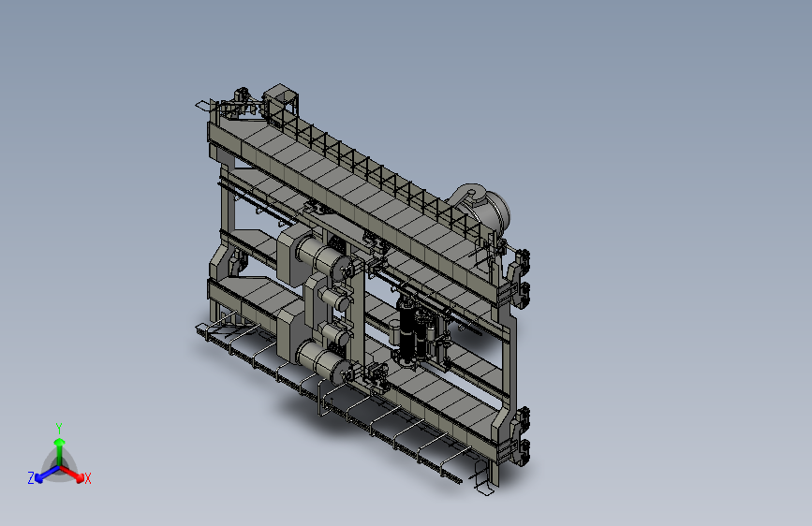
Task: Click the red X axis arrow of the triad
Action: click(x=72, y=474)
